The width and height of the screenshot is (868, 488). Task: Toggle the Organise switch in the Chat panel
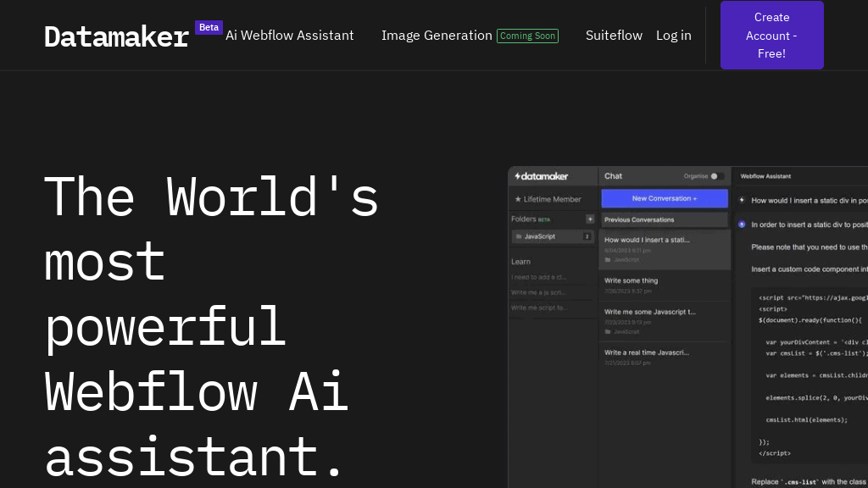coord(716,176)
